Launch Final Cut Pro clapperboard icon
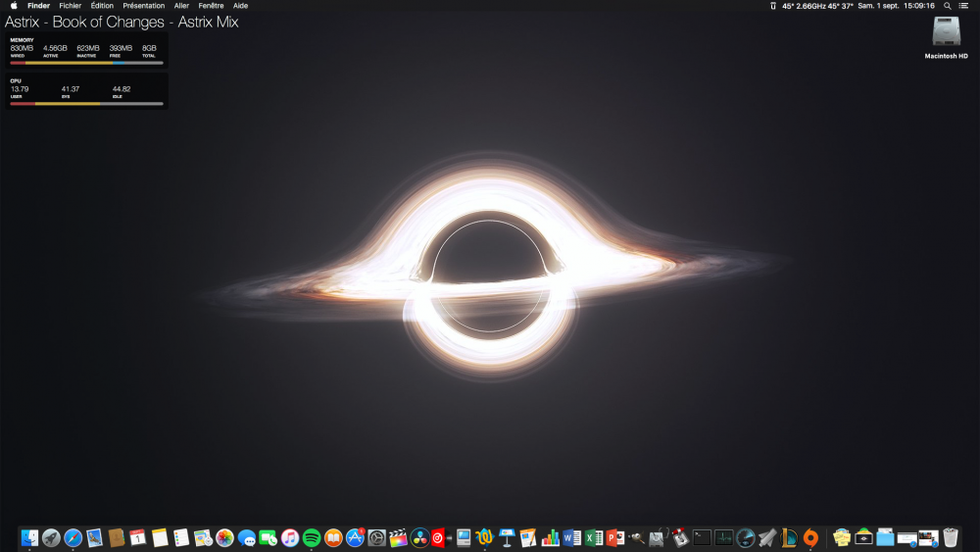Image resolution: width=980 pixels, height=552 pixels. pos(398,537)
